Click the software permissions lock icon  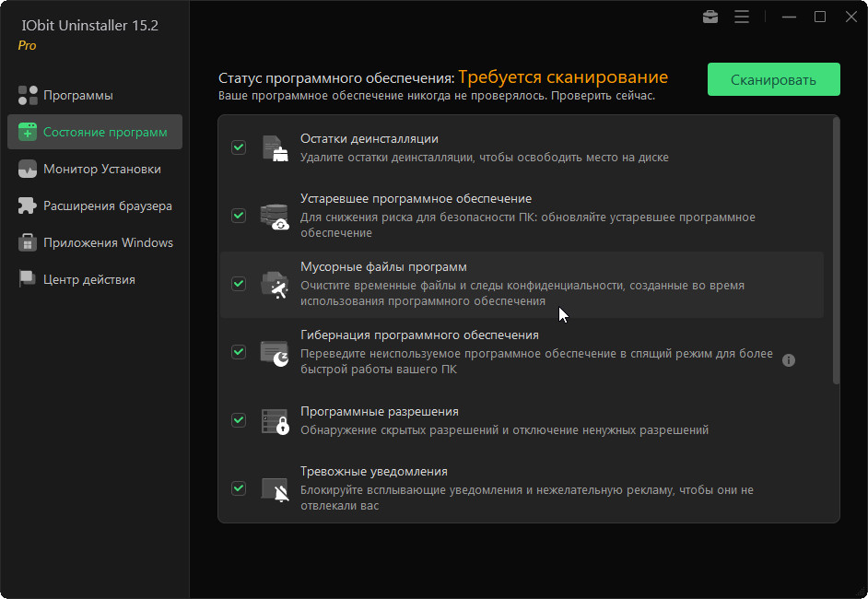click(x=275, y=420)
